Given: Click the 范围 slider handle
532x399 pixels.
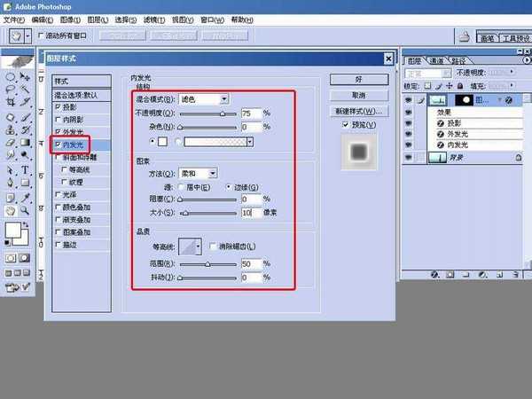Looking at the screenshot, I should [x=208, y=264].
